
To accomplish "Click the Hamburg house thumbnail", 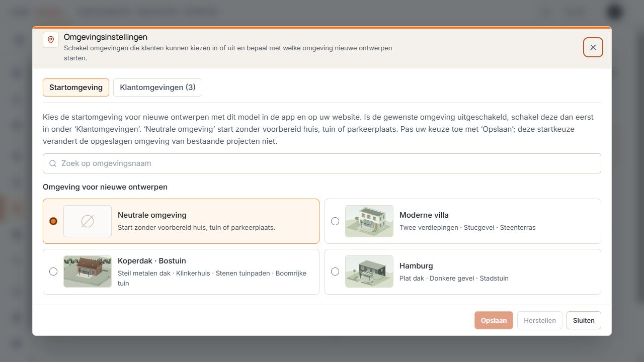I will tap(369, 271).
